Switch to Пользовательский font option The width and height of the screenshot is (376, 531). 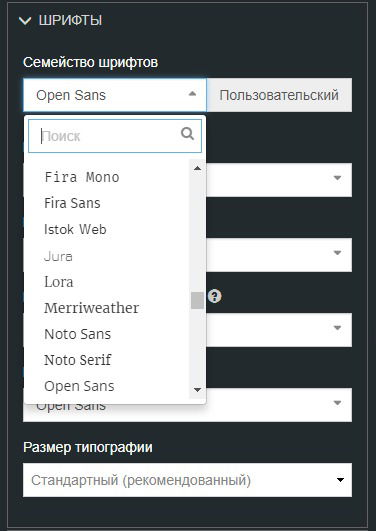coord(279,95)
